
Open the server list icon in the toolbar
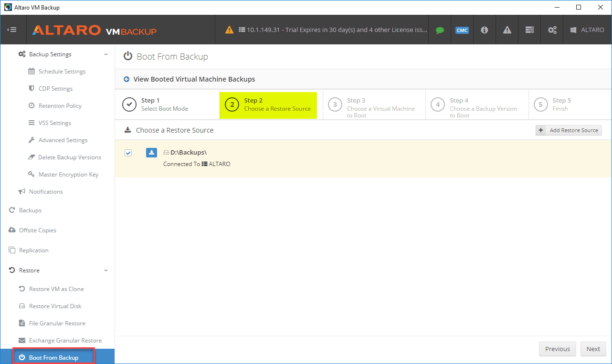[529, 30]
